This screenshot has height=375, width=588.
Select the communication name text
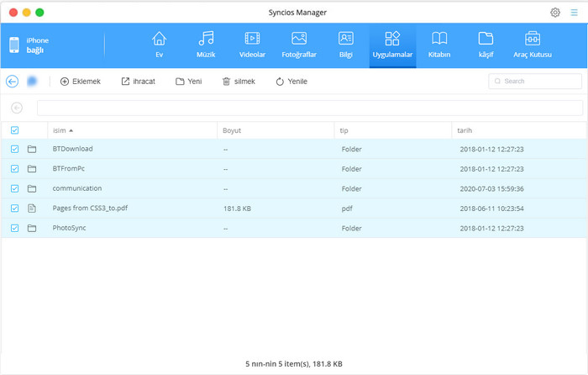[77, 188]
